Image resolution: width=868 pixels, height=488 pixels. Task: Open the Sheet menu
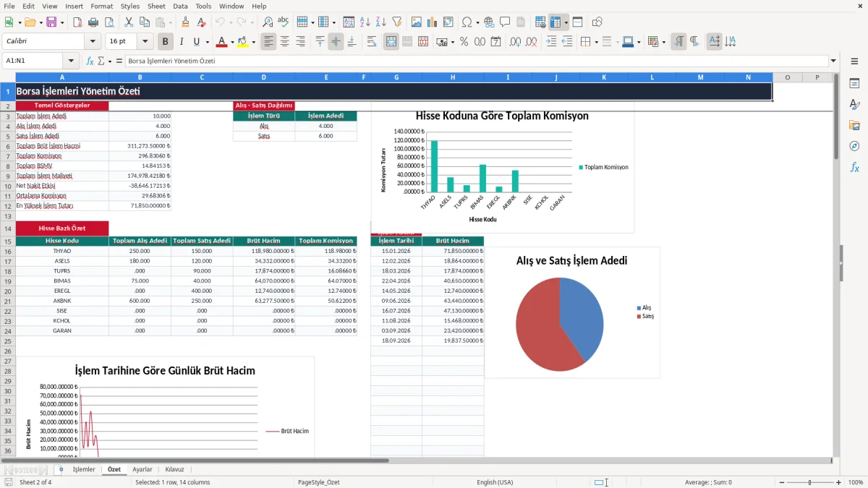click(156, 6)
